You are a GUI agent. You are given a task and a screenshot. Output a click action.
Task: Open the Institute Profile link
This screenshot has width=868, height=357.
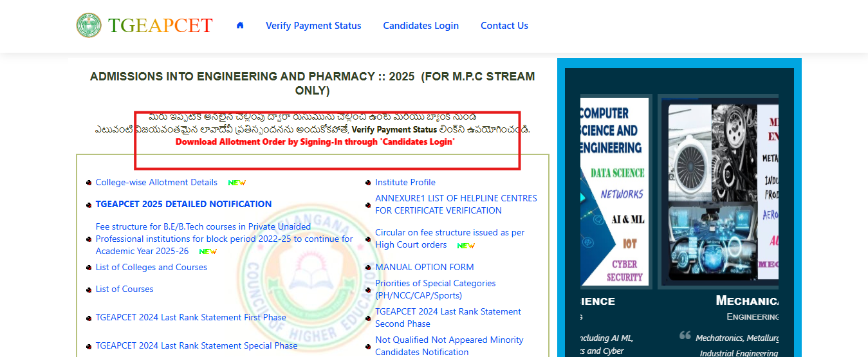(x=405, y=182)
